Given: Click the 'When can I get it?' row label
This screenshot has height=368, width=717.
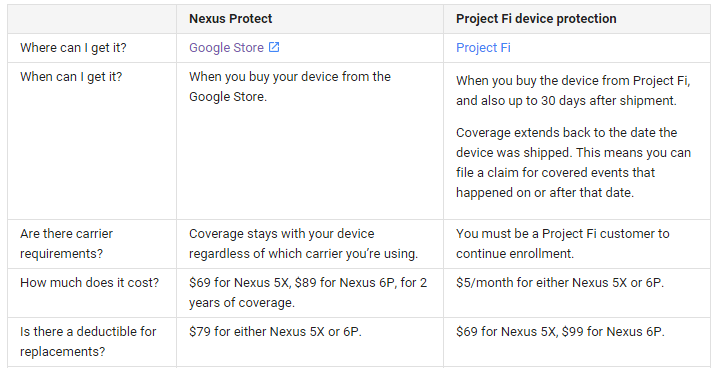Looking at the screenshot, I should 71,77.
